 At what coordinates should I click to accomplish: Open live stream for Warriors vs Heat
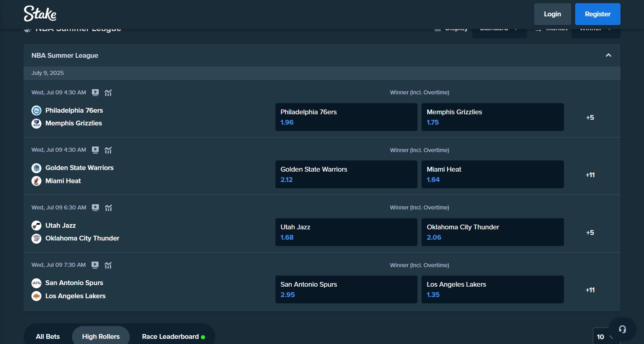pos(95,150)
